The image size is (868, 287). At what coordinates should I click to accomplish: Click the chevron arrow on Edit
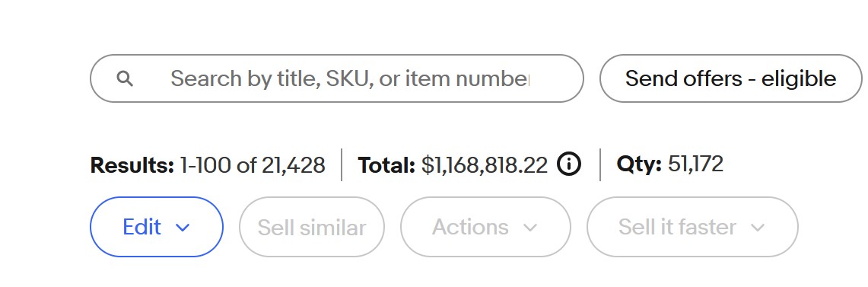click(183, 227)
